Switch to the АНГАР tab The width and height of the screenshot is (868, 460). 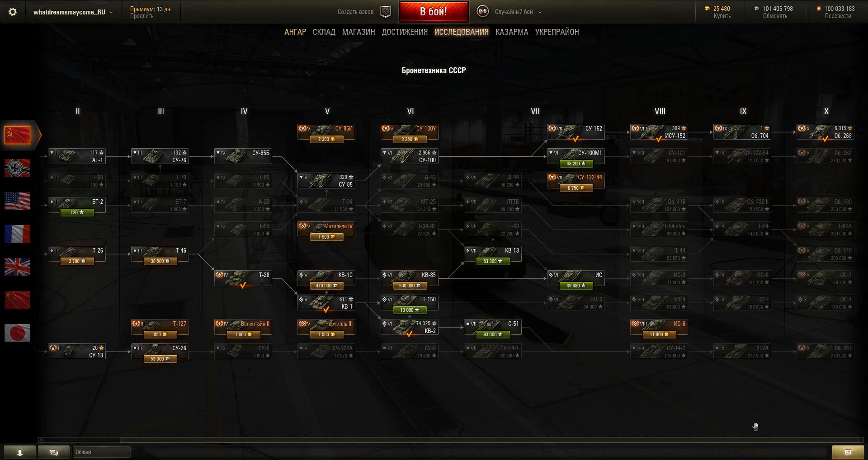(x=295, y=32)
